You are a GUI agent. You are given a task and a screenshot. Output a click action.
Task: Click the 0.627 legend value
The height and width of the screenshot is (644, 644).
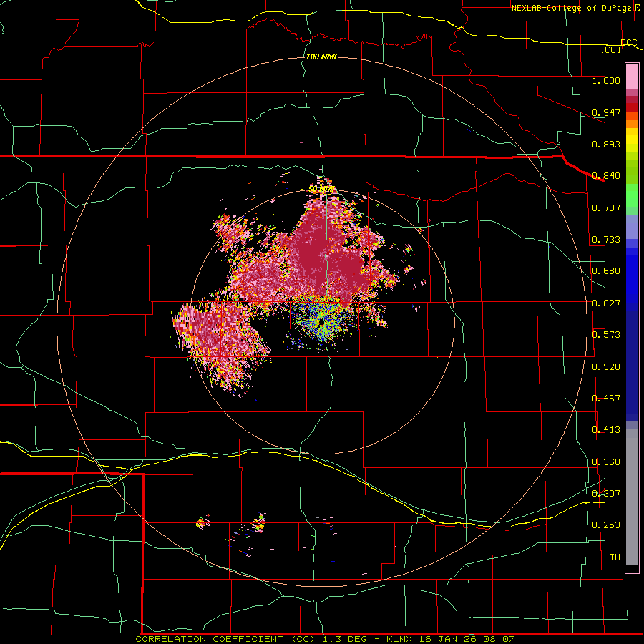pos(606,303)
